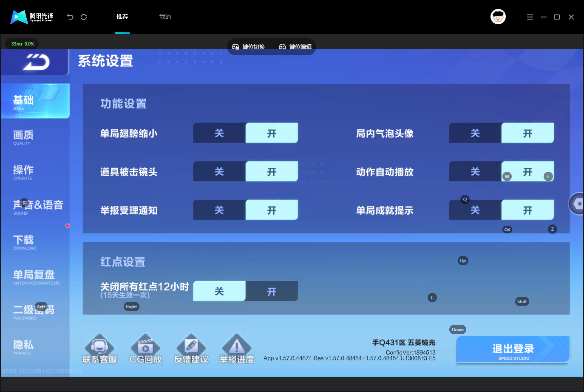Select 二级密码 PASSWORD settings tab
Viewport: 584px width, 392px height.
pos(35,312)
